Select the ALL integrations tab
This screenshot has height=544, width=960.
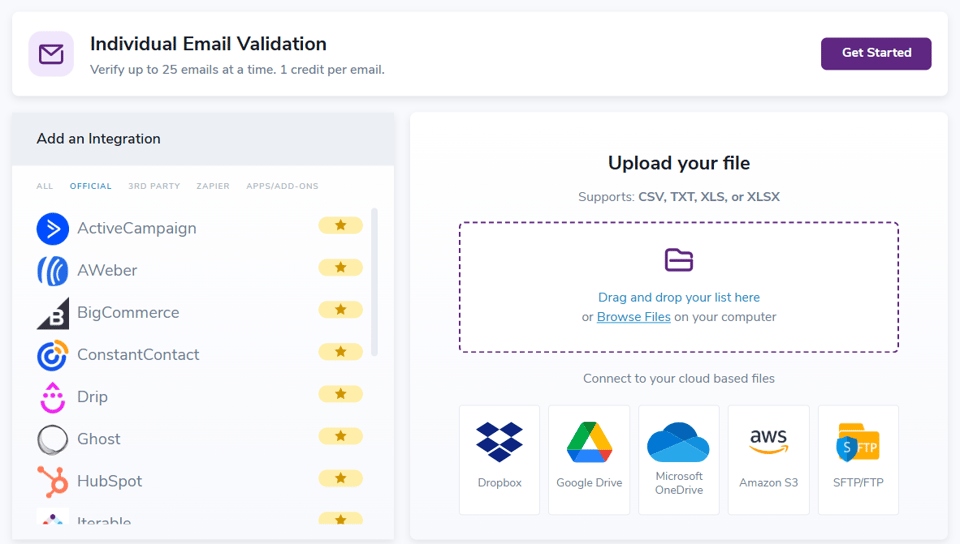pyautogui.click(x=45, y=186)
